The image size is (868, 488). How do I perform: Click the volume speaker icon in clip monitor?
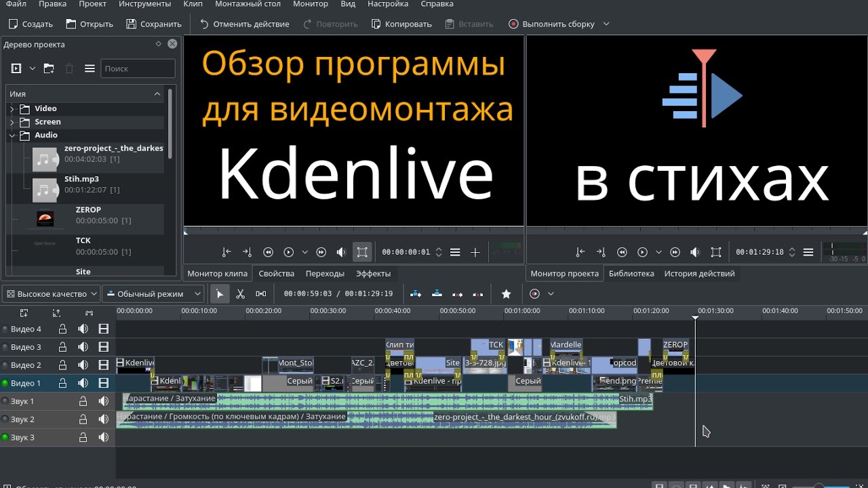[x=342, y=252]
